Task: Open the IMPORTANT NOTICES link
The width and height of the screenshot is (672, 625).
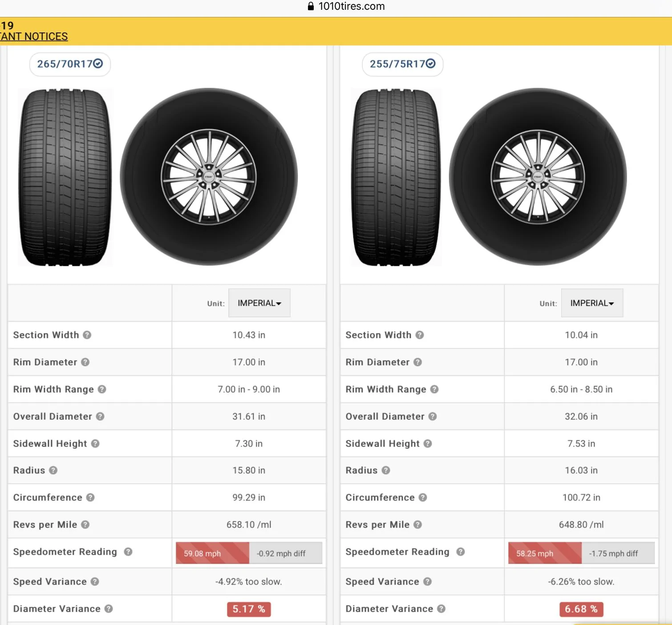Action: [34, 37]
